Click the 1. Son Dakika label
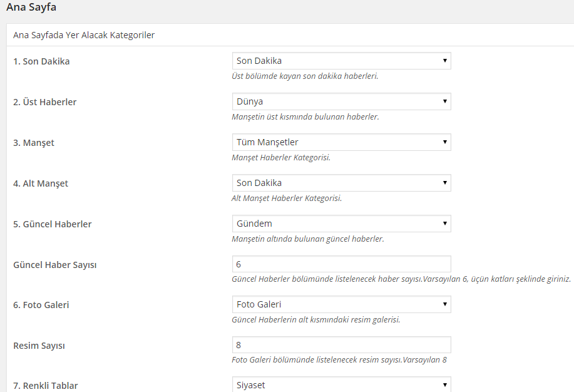574x392 pixels. (41, 61)
